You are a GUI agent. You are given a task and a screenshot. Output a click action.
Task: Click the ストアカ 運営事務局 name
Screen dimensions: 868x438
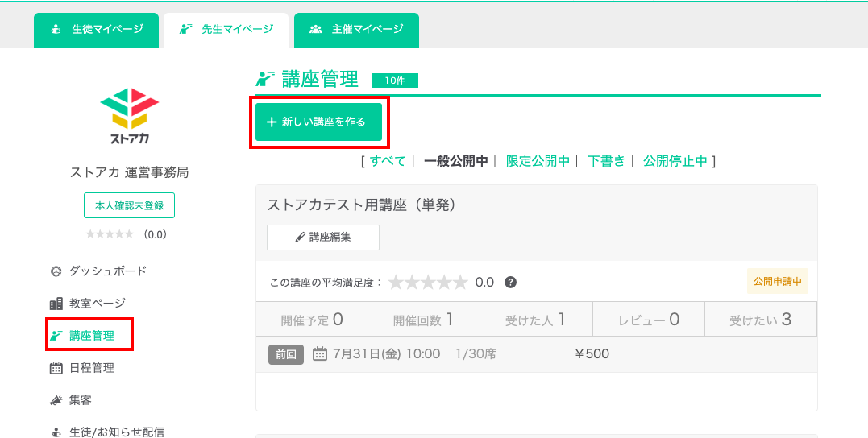click(x=130, y=172)
